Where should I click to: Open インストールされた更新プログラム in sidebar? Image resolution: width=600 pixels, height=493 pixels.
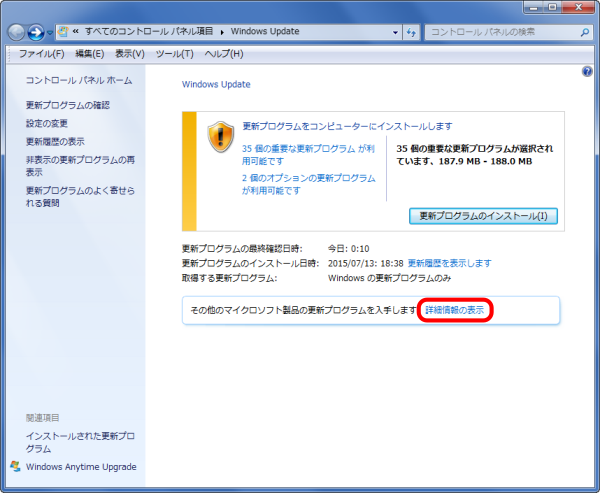pos(80,442)
